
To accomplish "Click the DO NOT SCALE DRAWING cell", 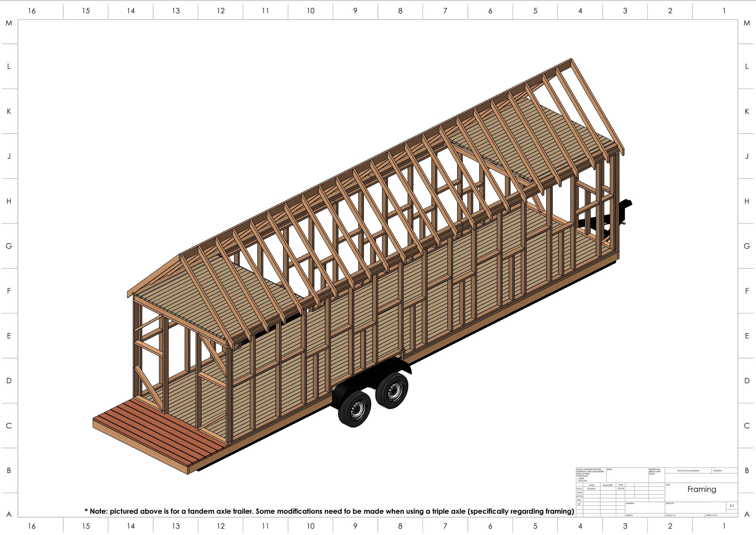I will point(688,471).
